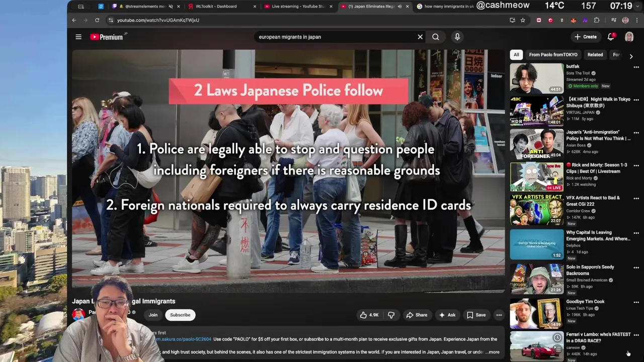Open YouTube notifications bell
Image resolution: width=644 pixels, height=362 pixels.
coord(611,37)
